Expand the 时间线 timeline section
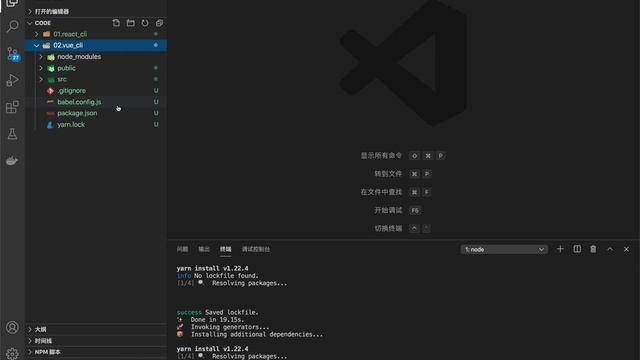Viewport: 640px width, 360px height. click(x=96, y=341)
